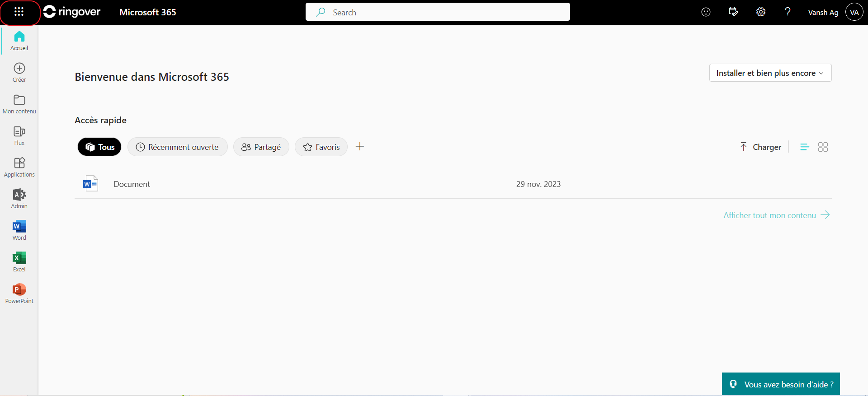868x396 pixels.
Task: Open Mon contenu folder in sidebar
Action: [19, 104]
